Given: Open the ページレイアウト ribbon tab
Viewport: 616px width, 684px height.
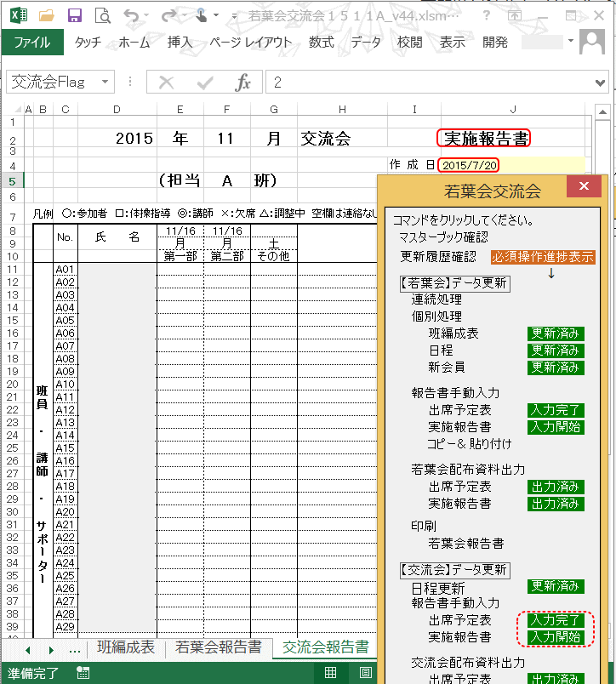Looking at the screenshot, I should point(250,43).
